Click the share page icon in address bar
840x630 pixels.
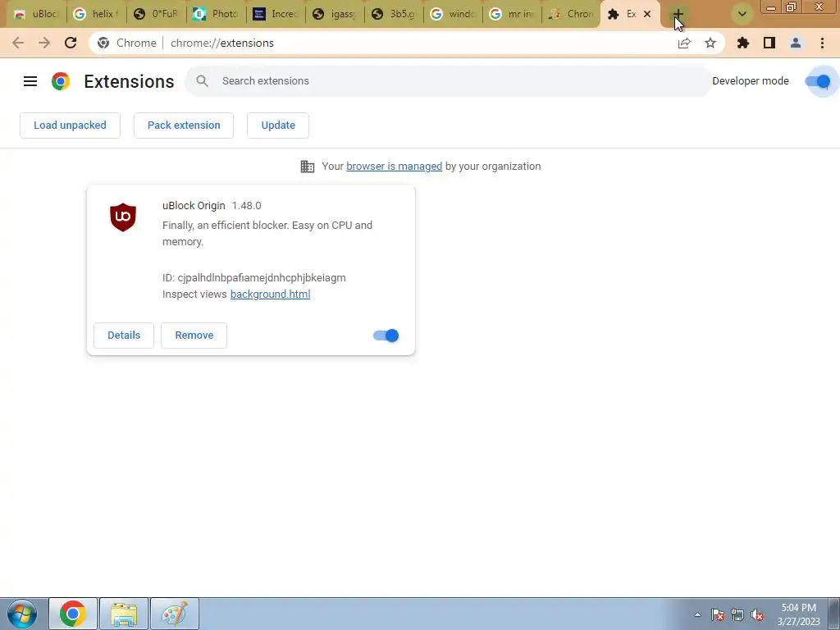click(x=684, y=43)
